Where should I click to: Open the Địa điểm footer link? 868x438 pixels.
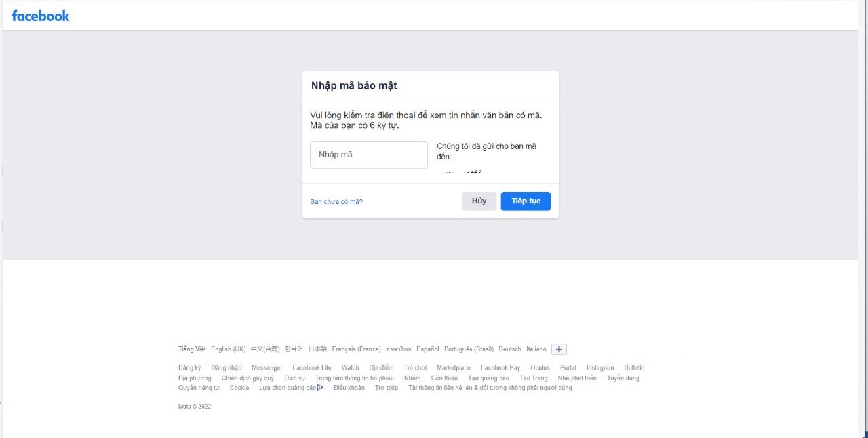point(381,367)
